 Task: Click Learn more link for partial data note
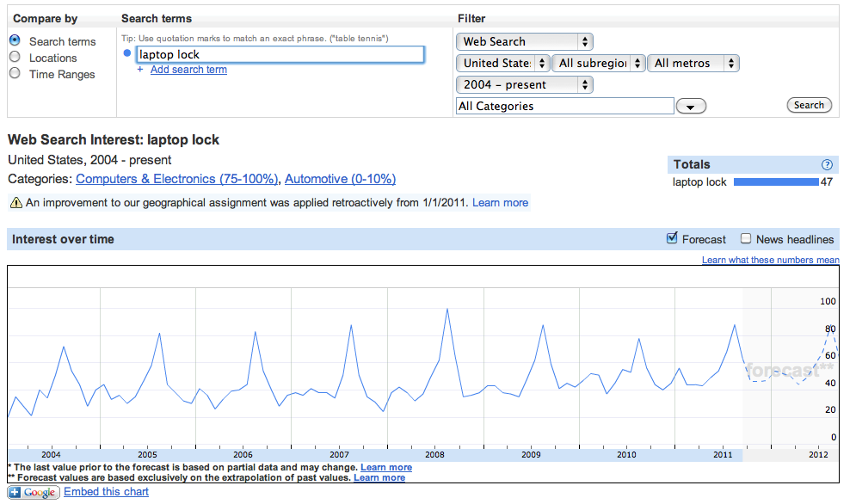click(386, 467)
